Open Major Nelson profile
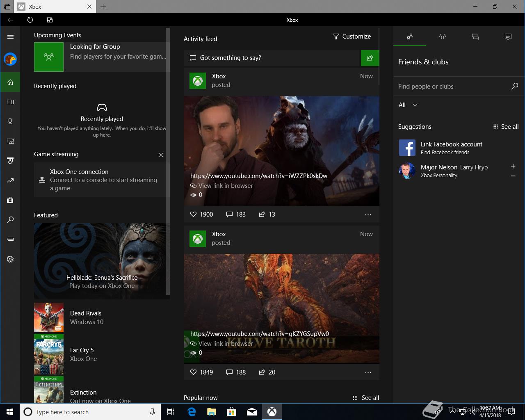525x420 pixels. tap(443, 171)
